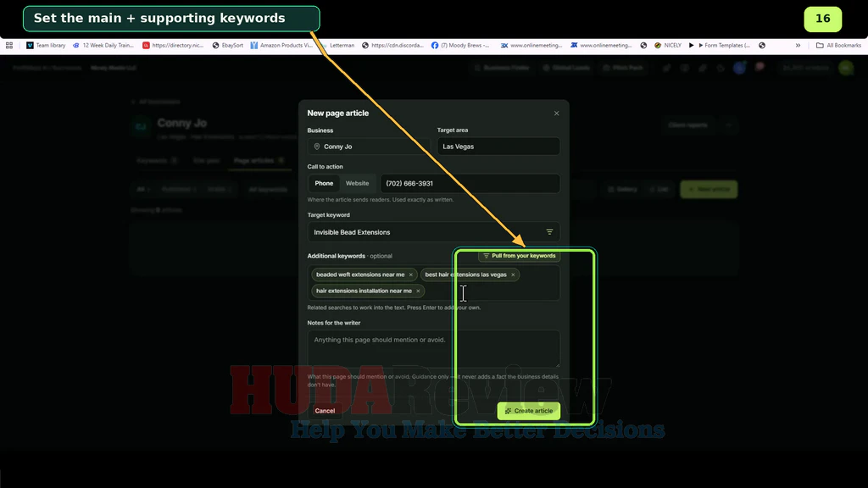Close the New page article dialog

[556, 114]
